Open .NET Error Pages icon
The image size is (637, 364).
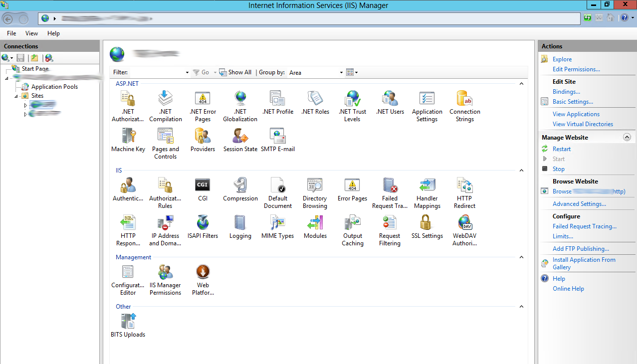tap(203, 106)
